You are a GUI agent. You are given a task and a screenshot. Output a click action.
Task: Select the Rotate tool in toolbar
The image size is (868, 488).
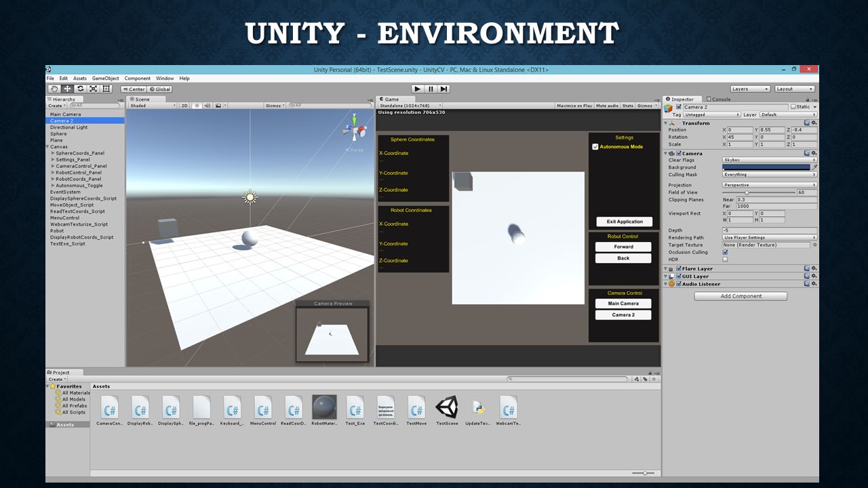pos(80,89)
